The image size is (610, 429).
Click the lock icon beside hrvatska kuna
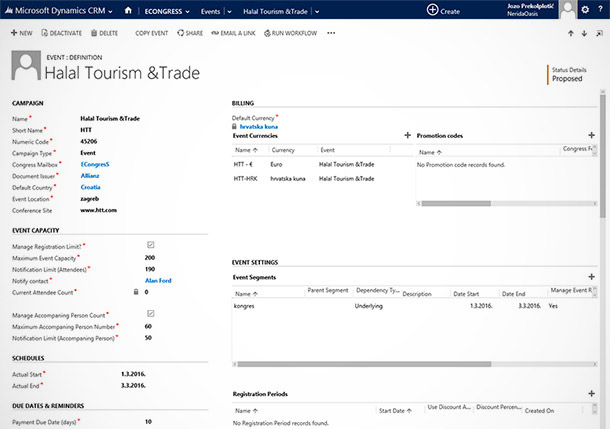tap(234, 126)
